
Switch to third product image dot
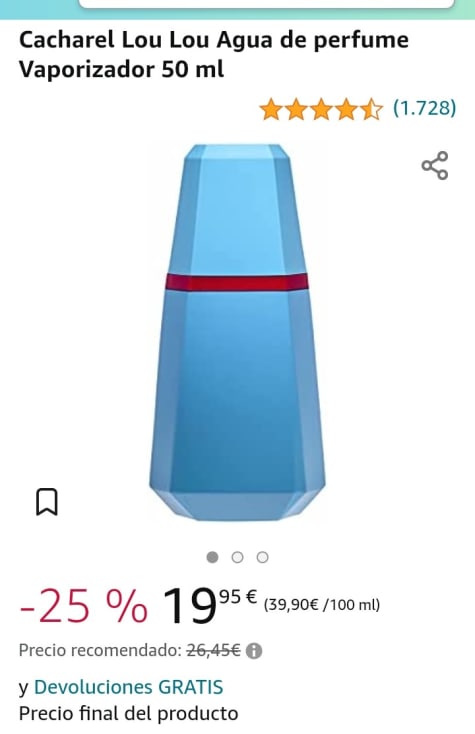263,557
